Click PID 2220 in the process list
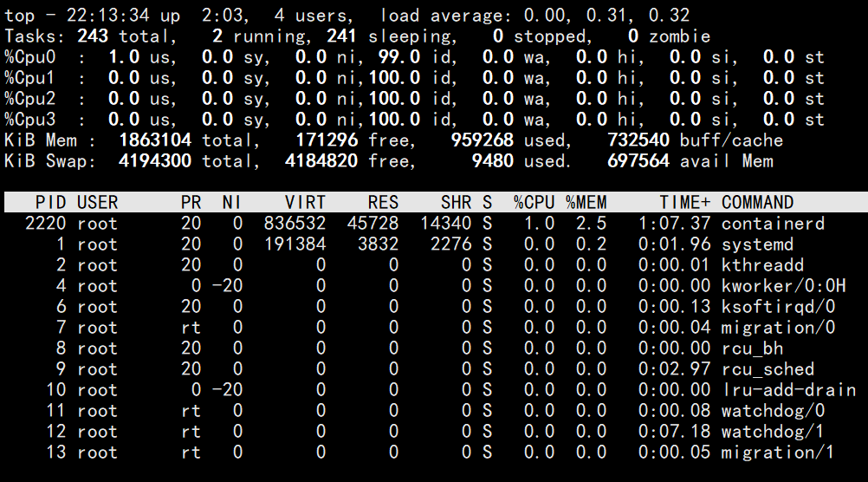This screenshot has height=482, width=868. (x=46, y=224)
